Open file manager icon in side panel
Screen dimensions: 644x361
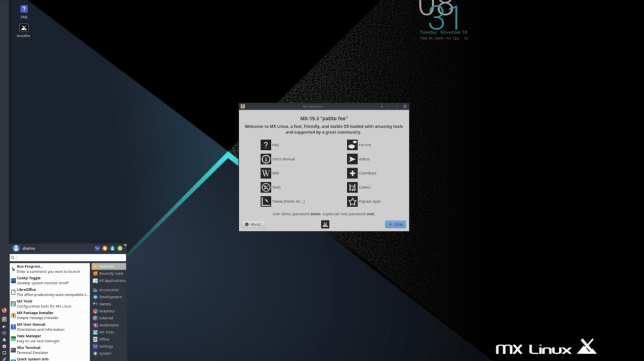(x=4, y=319)
